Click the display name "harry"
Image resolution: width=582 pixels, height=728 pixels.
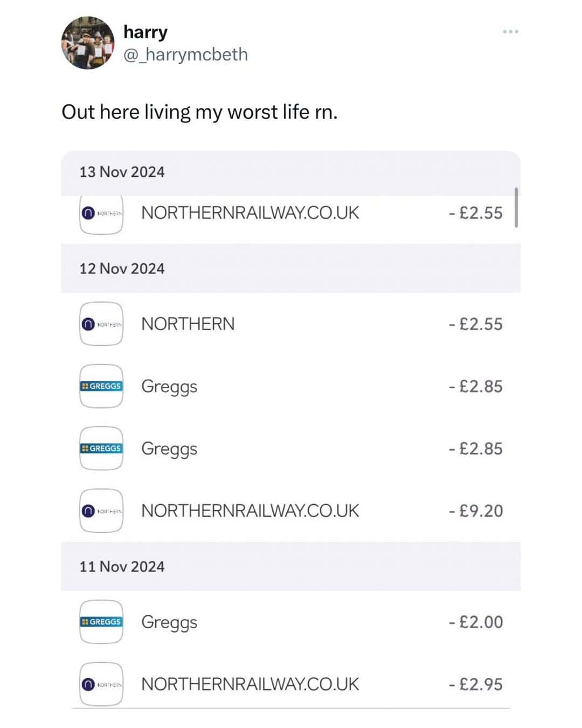pyautogui.click(x=145, y=32)
